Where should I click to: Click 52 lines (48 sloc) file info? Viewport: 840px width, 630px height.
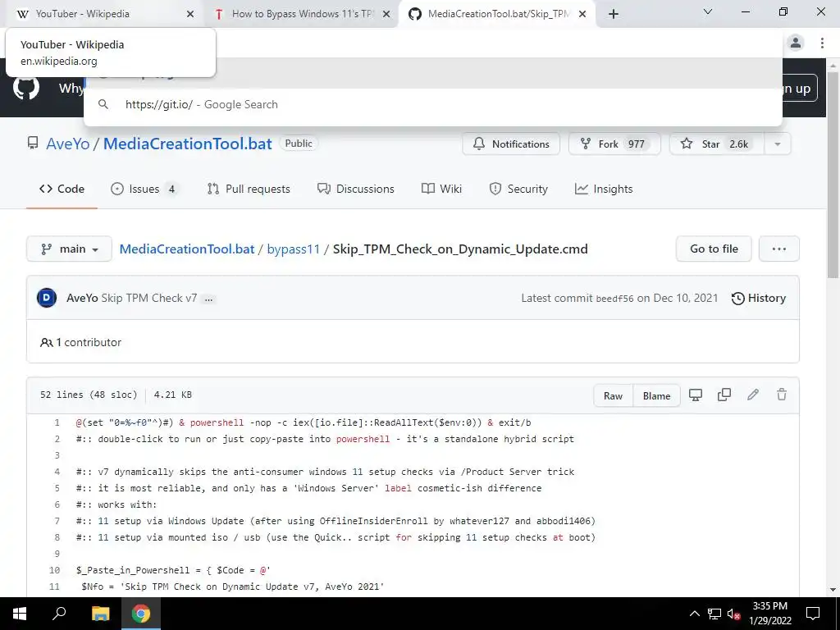(x=89, y=395)
